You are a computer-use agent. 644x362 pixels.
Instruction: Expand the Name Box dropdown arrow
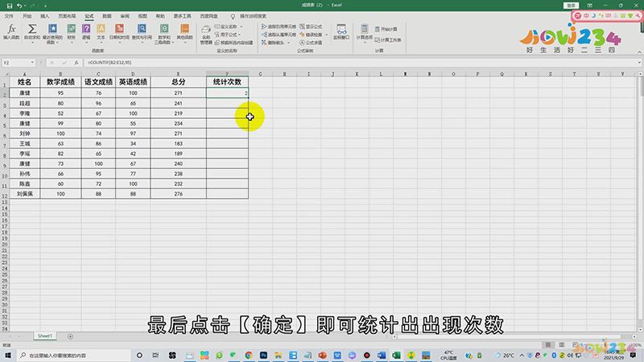pos(32,63)
